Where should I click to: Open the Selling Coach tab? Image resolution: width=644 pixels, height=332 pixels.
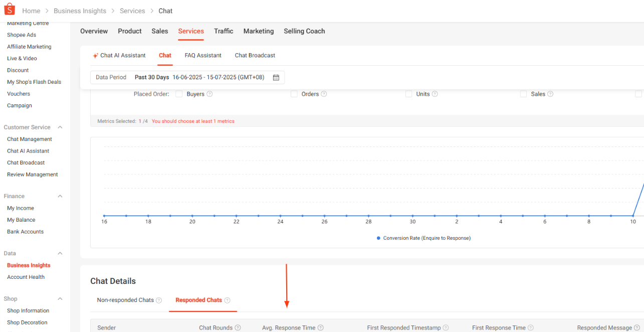point(304,31)
